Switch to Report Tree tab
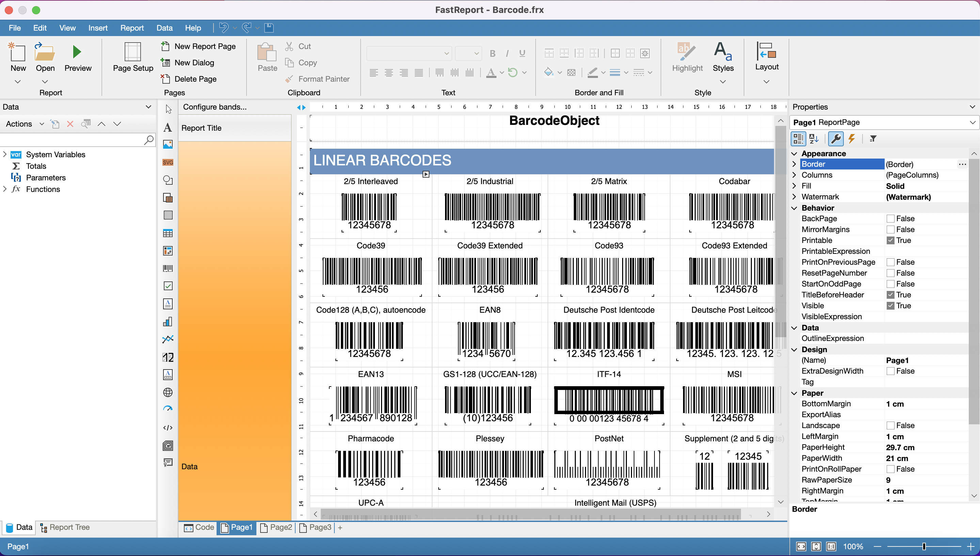Screen dimensions: 980x556 pyautogui.click(x=65, y=527)
